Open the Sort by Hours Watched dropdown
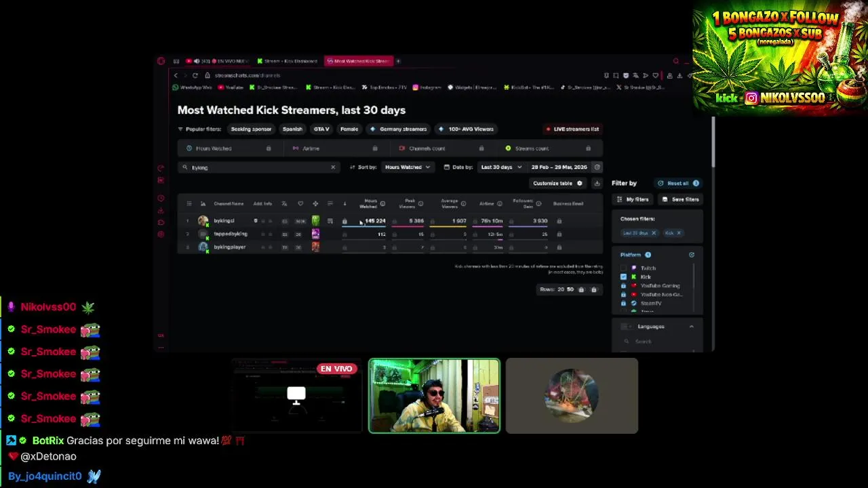Image resolution: width=868 pixels, height=488 pixels. [x=407, y=167]
